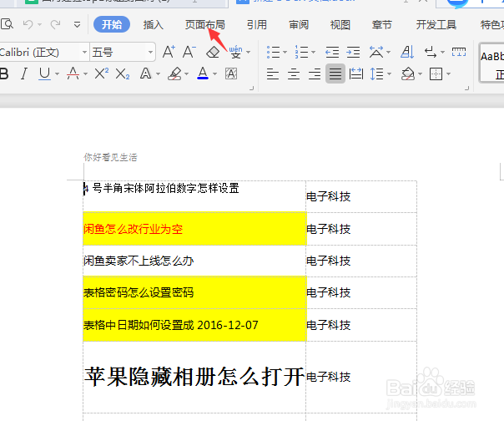Open the paragraph dialog launcher
This screenshot has width=504, height=421.
466,88
